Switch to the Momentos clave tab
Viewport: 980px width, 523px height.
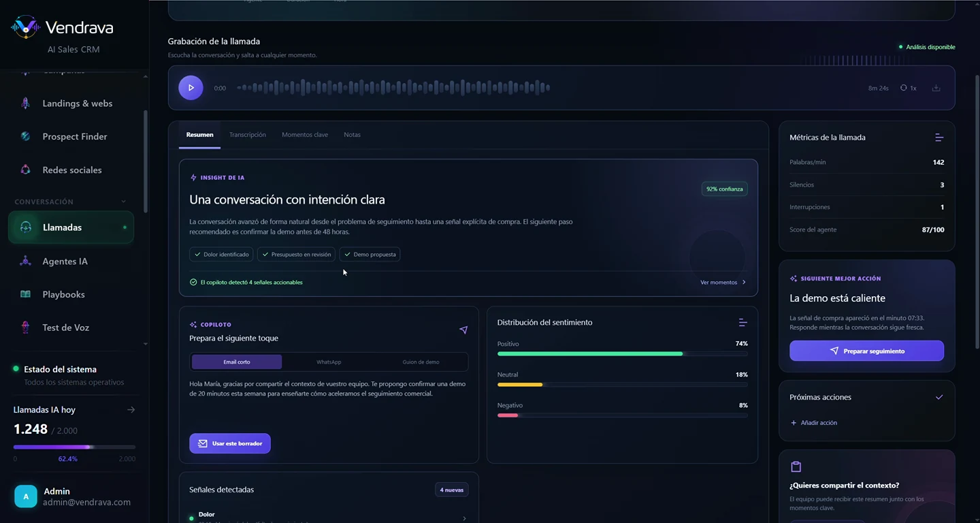point(305,135)
